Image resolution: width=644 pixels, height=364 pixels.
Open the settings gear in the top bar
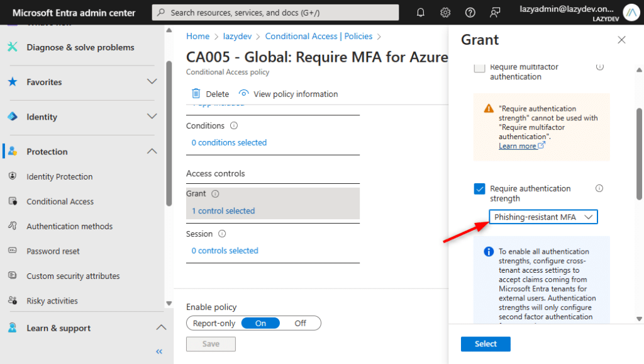[x=445, y=12]
